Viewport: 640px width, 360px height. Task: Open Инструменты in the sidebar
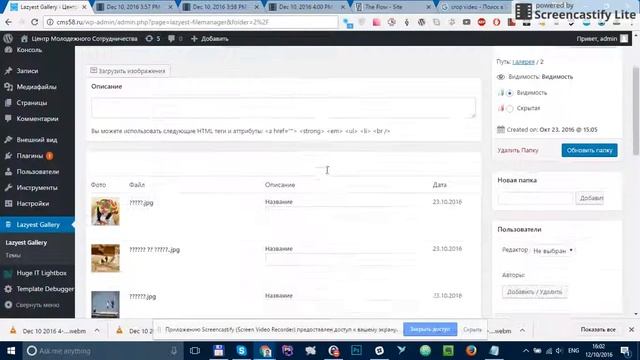(37, 188)
